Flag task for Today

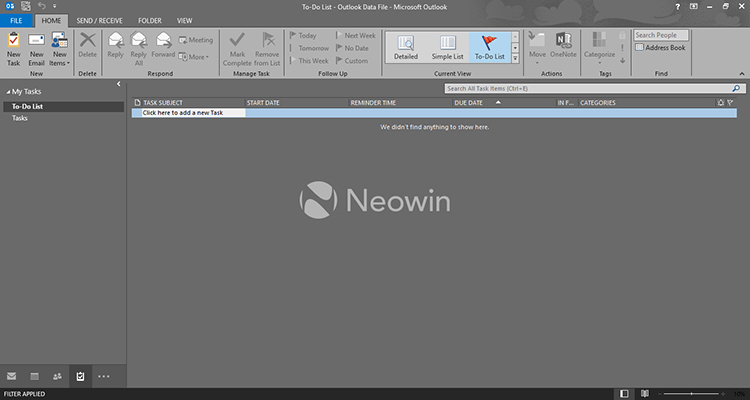(303, 35)
